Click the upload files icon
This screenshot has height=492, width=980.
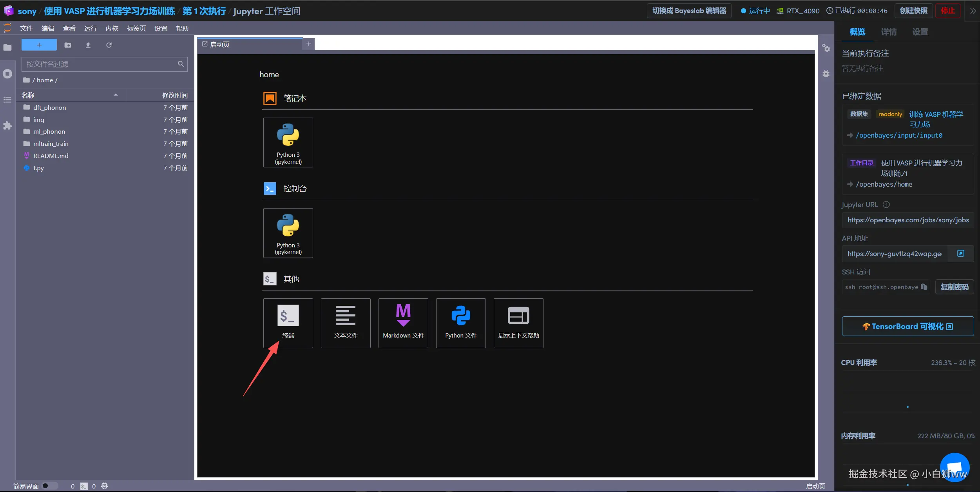coord(88,45)
